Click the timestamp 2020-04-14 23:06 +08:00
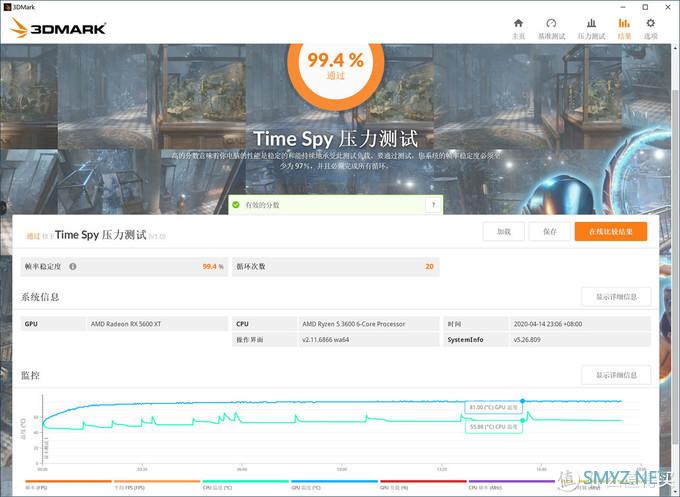The image size is (680, 497). pos(548,324)
